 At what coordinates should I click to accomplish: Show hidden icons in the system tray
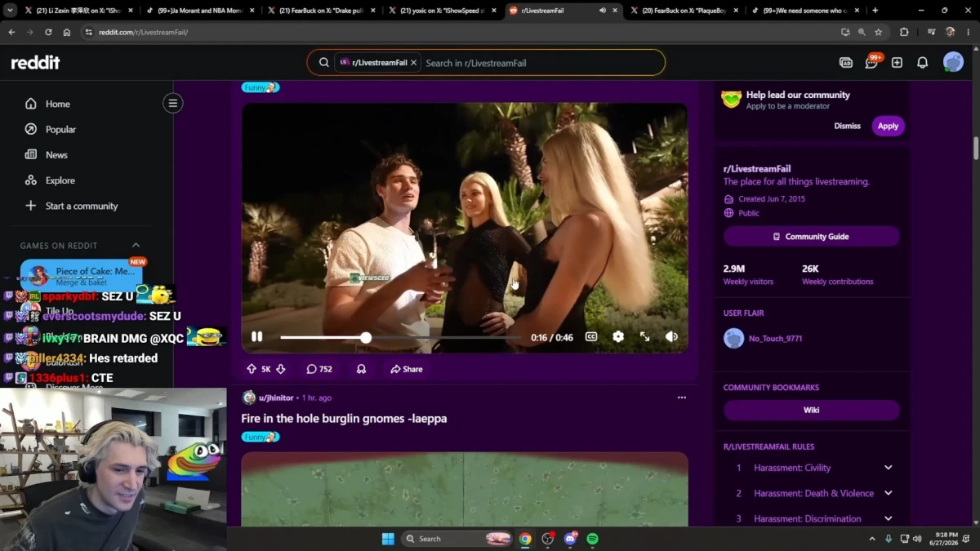coord(871,539)
